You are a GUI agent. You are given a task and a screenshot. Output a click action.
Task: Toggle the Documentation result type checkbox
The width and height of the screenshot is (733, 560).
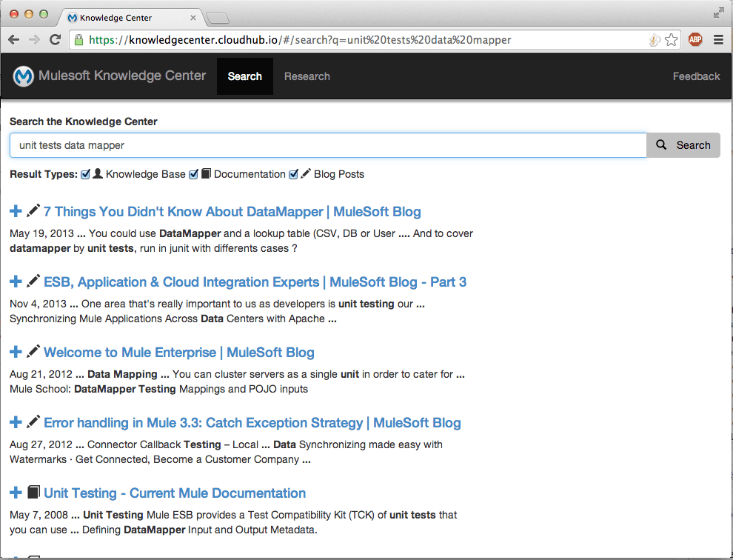tap(194, 174)
